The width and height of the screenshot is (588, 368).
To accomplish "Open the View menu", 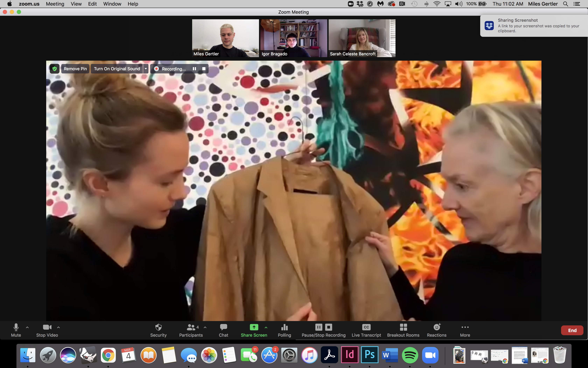I will tap(76, 4).
